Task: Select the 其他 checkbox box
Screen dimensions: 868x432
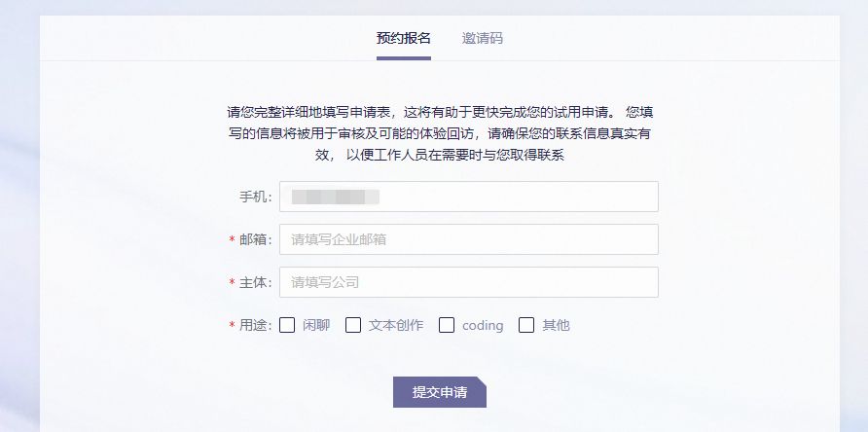Action: pyautogui.click(x=526, y=325)
